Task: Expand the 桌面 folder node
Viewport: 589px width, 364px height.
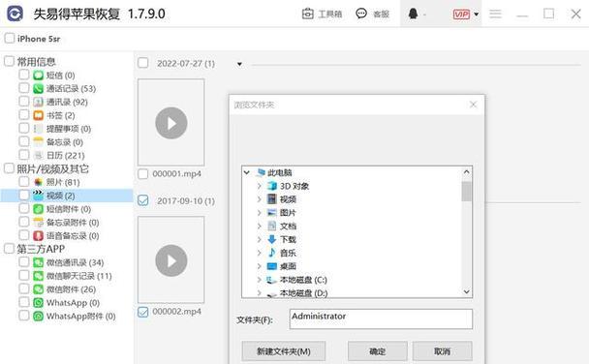Action: (259, 266)
